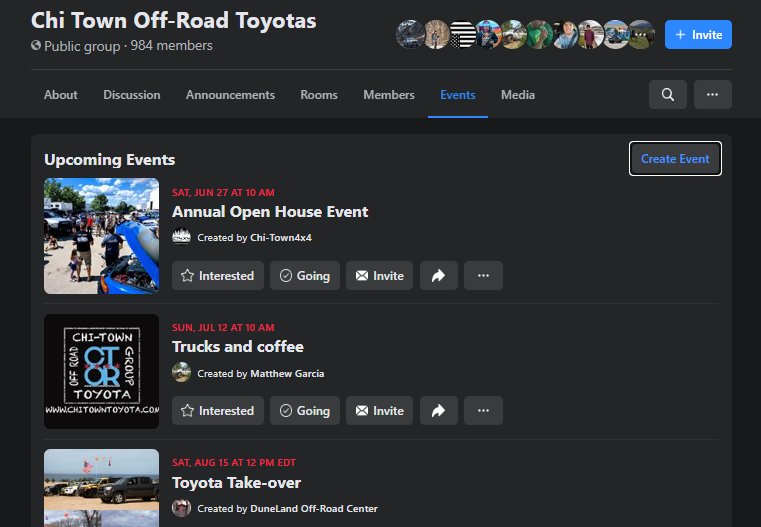
Task: Switch to the About tab
Action: click(61, 95)
